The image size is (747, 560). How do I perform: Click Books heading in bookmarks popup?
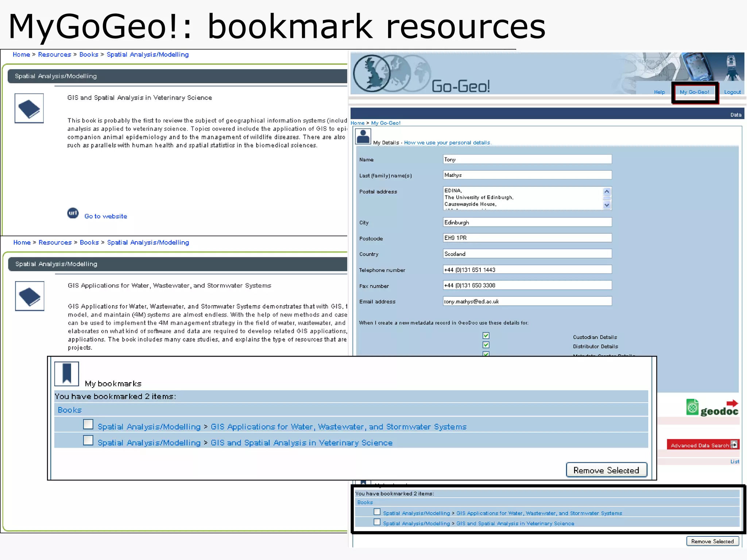70,410
